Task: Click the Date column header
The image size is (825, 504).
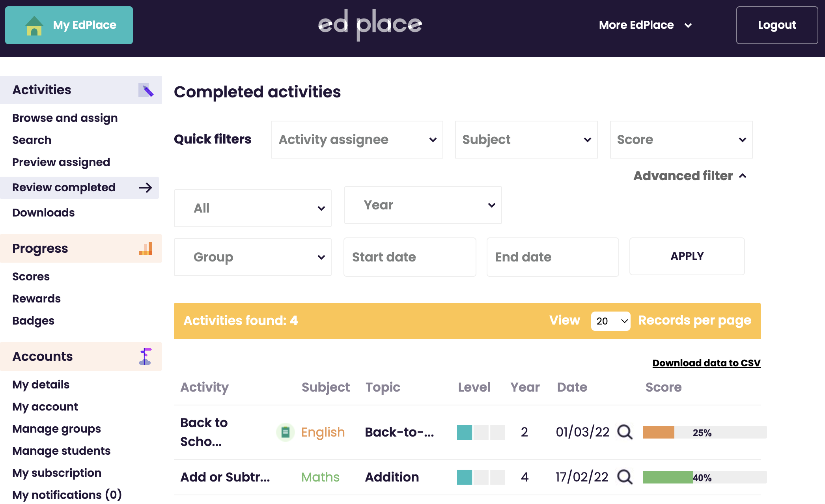Action: click(x=572, y=387)
